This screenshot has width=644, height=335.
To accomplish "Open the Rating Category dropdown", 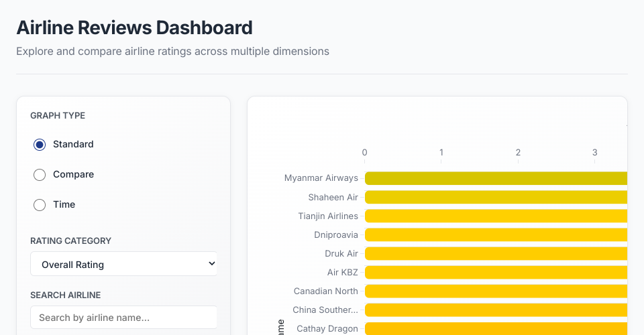I will click(x=123, y=264).
